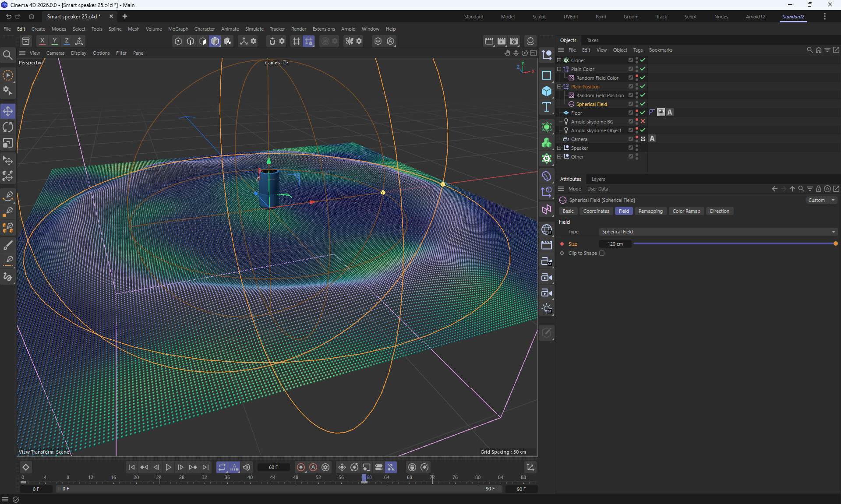Click the Text spline tool icon

tap(546, 107)
